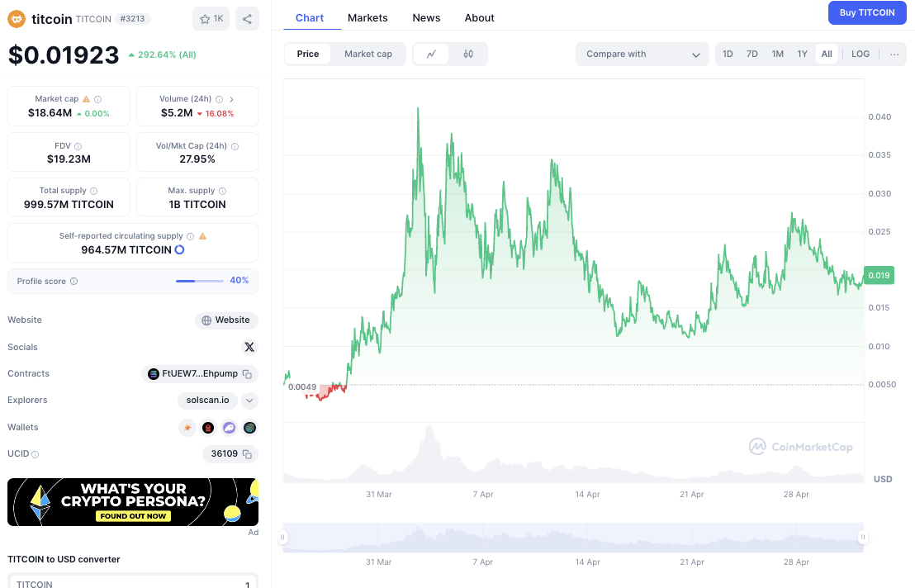
Task: Click the TITCOIN converter input field
Action: [133, 583]
